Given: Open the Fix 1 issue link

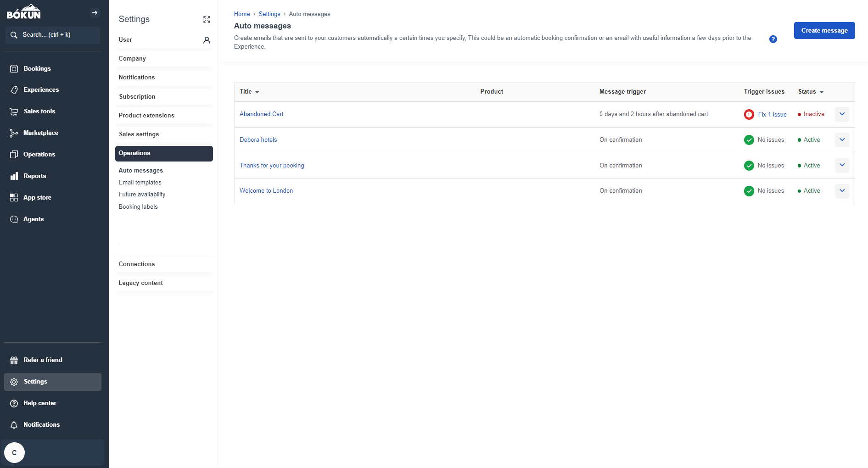Looking at the screenshot, I should pos(772,114).
